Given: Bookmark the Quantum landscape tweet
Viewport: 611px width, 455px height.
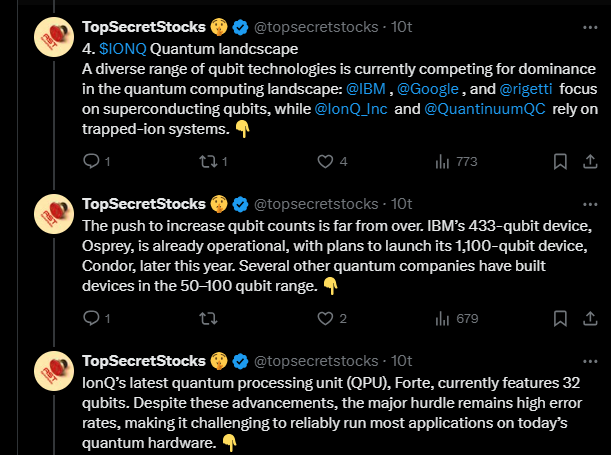Looking at the screenshot, I should (560, 161).
